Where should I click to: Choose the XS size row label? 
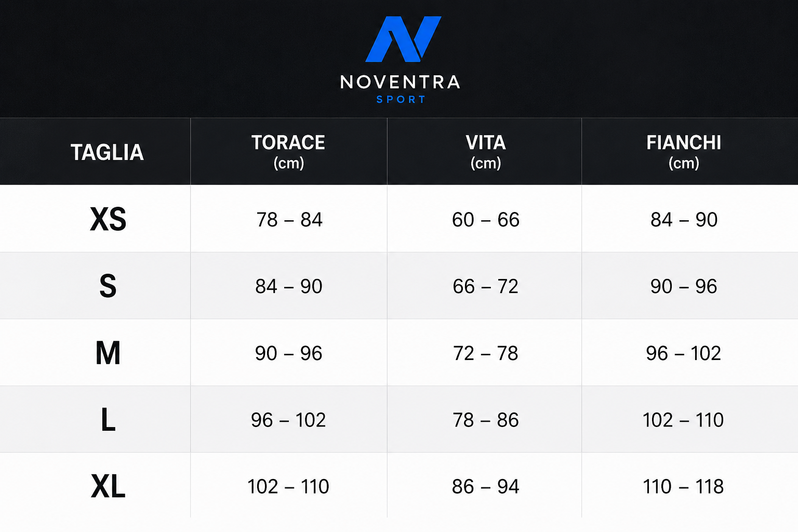(x=108, y=219)
